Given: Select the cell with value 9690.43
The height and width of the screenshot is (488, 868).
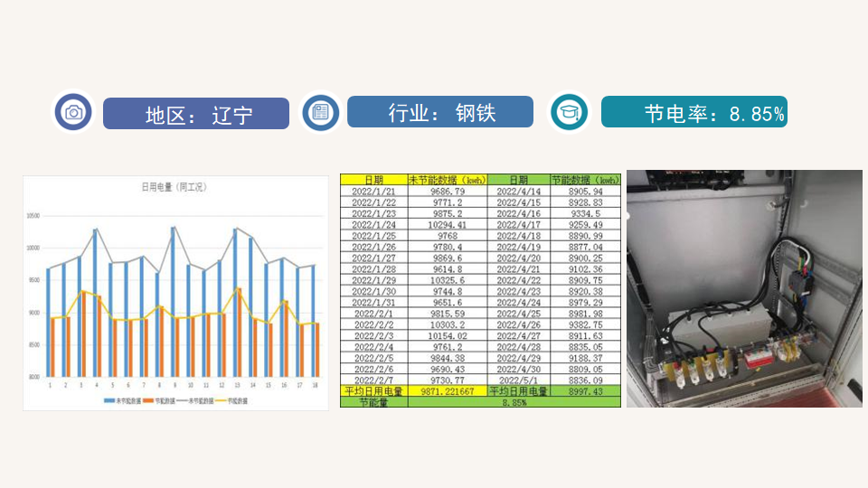Looking at the screenshot, I should click(448, 369).
